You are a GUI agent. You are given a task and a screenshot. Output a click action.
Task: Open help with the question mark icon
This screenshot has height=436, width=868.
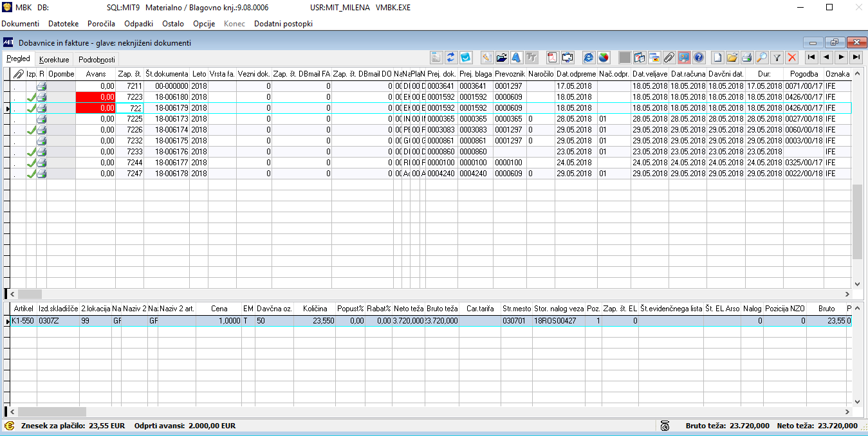699,57
